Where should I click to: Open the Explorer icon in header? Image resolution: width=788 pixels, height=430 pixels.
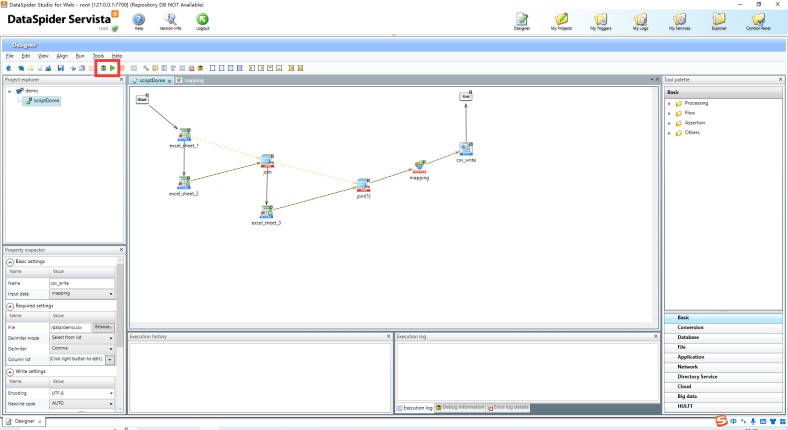tap(719, 21)
